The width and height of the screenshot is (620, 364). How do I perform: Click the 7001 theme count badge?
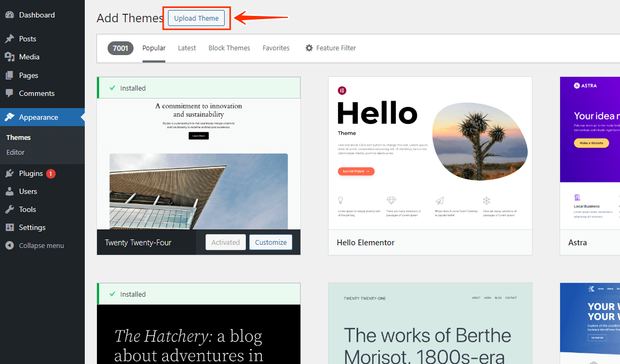pyautogui.click(x=120, y=48)
